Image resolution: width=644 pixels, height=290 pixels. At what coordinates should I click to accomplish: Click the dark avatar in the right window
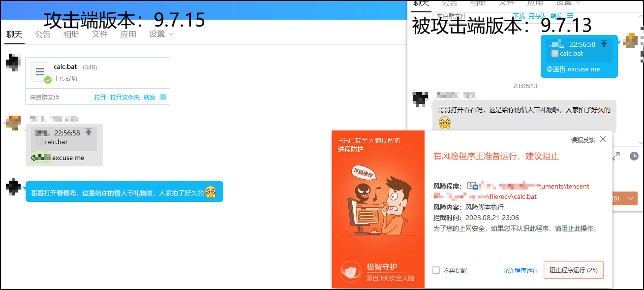(x=420, y=98)
